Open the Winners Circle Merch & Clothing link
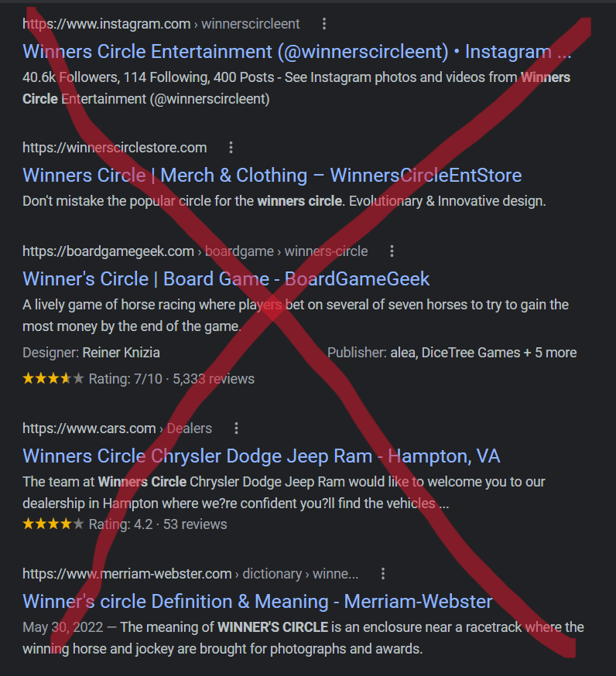The image size is (616, 676). (272, 175)
